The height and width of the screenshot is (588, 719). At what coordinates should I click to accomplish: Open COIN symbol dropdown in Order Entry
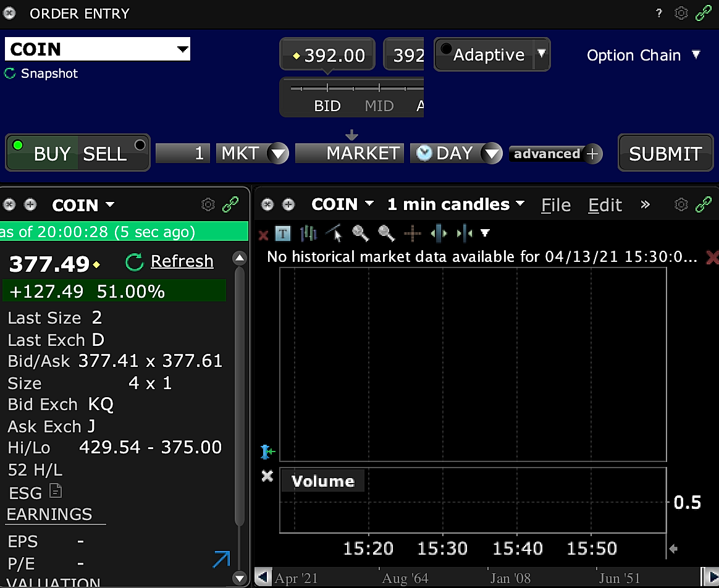click(x=182, y=49)
